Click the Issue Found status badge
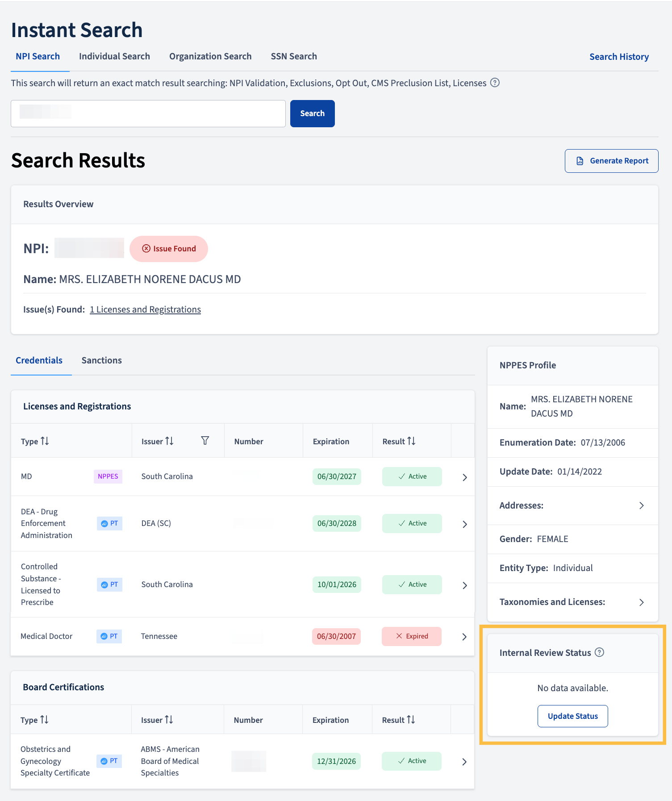672x801 pixels. click(x=169, y=249)
